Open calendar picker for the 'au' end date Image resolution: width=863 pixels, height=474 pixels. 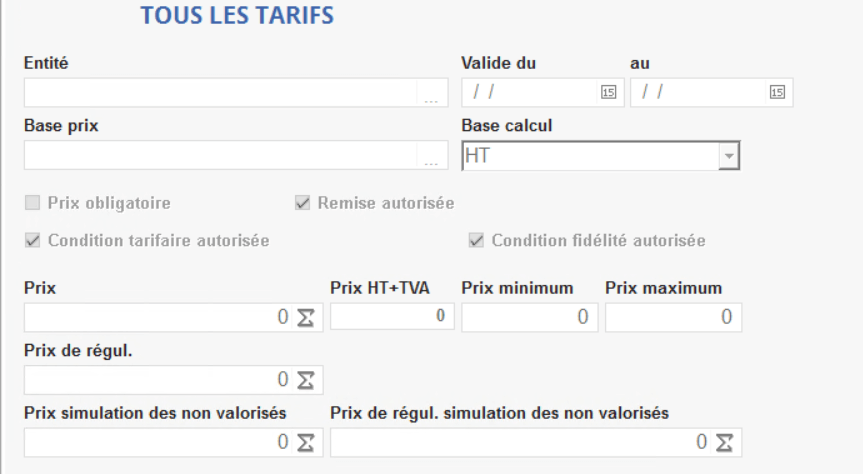[x=776, y=92]
